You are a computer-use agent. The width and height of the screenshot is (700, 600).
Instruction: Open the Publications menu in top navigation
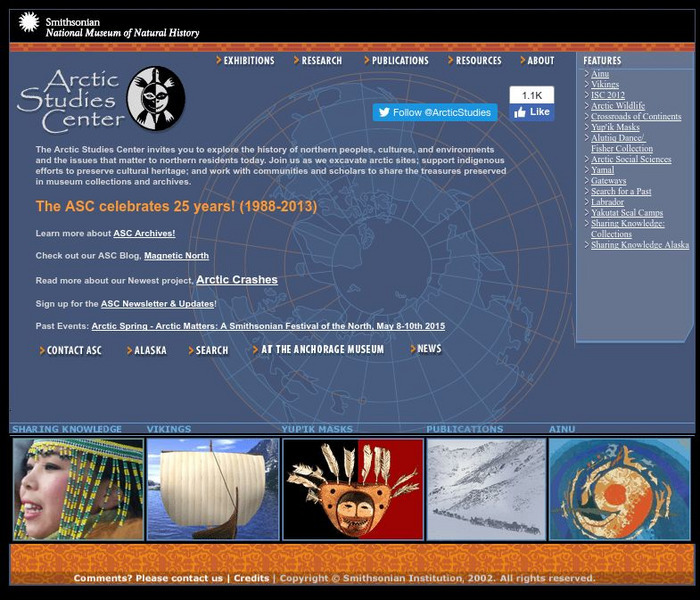[396, 60]
